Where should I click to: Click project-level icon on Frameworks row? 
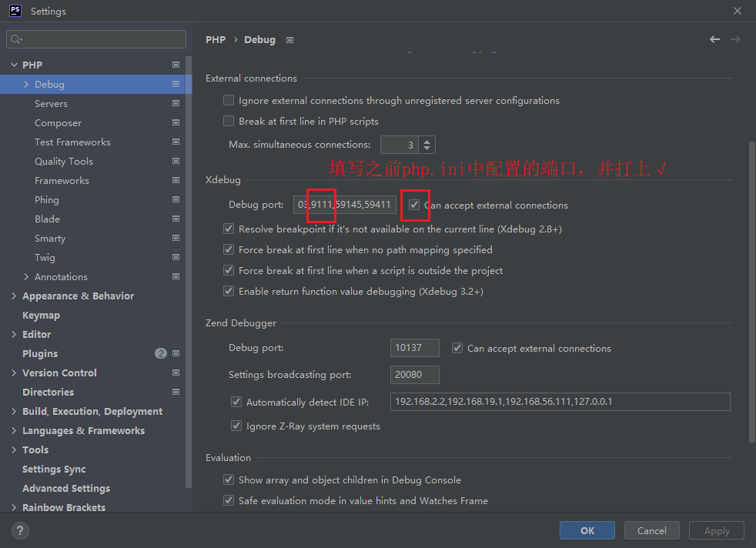coord(176,181)
